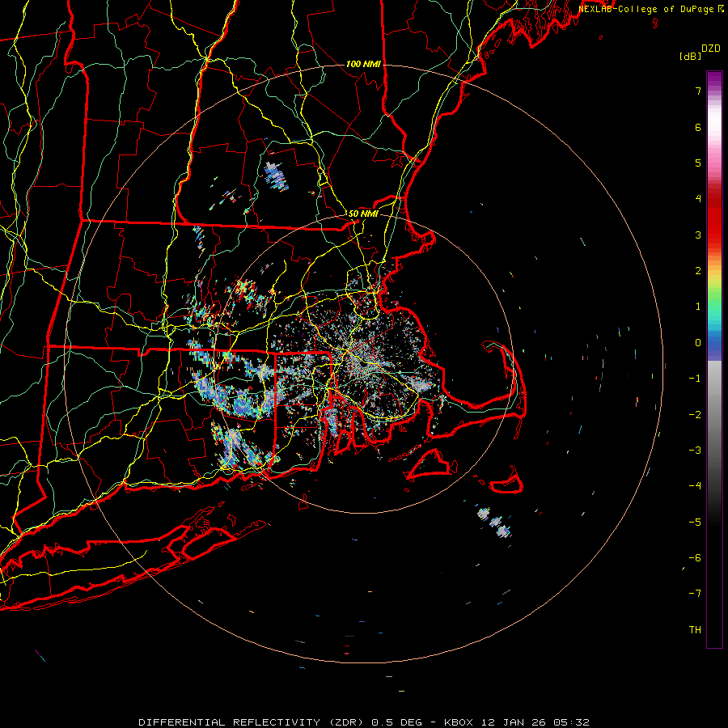The image size is (728, 728).
Task: Click the -7 dB scale value
Action: click(695, 594)
